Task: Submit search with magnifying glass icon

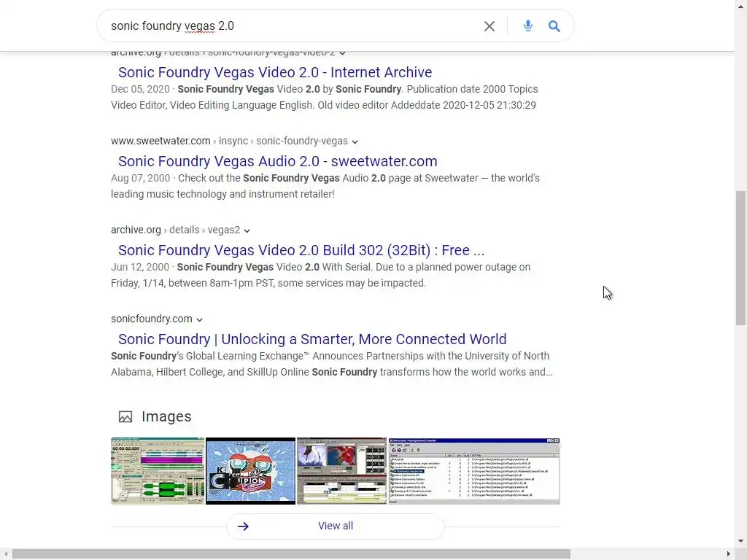Action: (554, 26)
